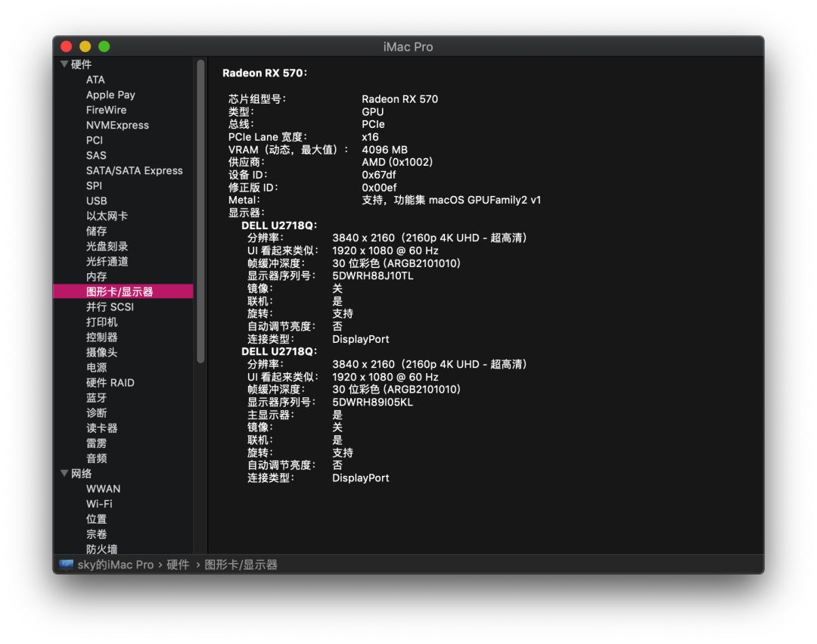817x644 pixels.
Task: Click the VRAM value 4096 MB
Action: click(x=384, y=150)
